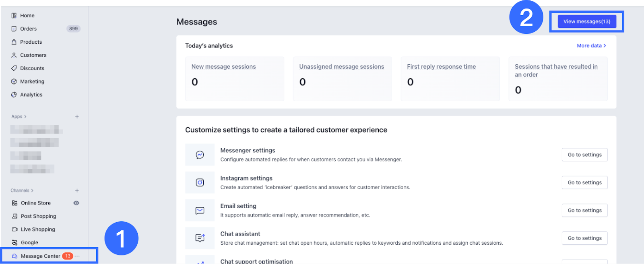The width and height of the screenshot is (644, 264).
Task: Click the Chat assistant icon
Action: click(x=200, y=238)
